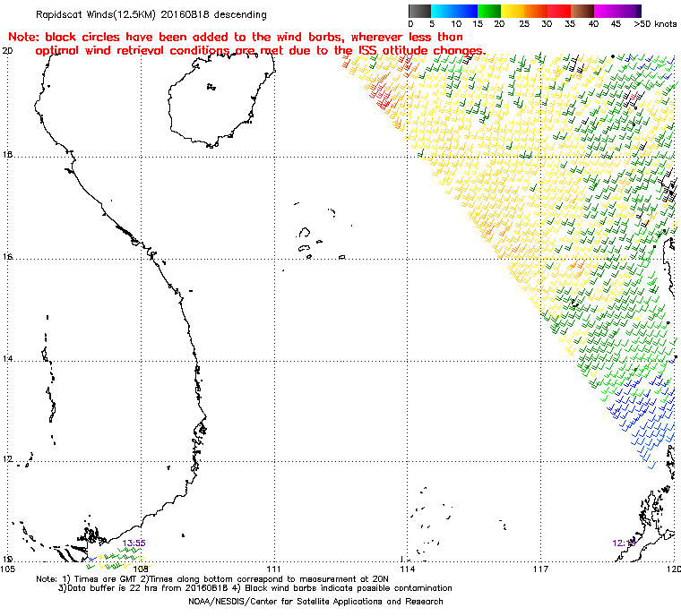Pick the orange 25–30 knot legend segment
The height and width of the screenshot is (616, 681).
536,11
